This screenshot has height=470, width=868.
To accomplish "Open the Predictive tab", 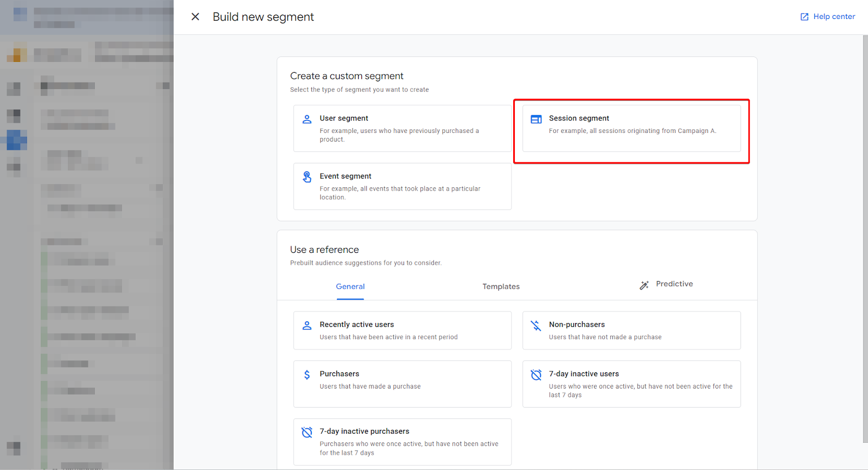I will (x=674, y=284).
